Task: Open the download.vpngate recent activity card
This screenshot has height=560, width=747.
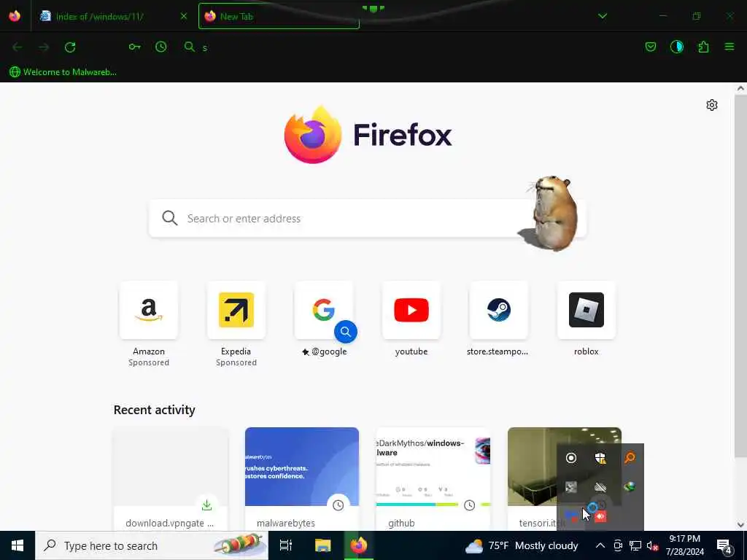Action: click(x=170, y=478)
